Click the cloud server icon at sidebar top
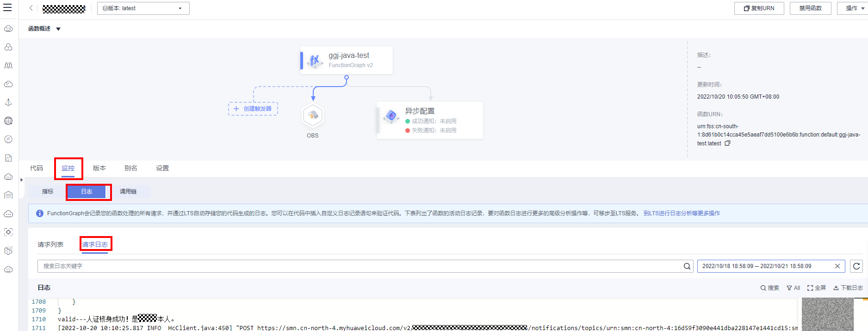The height and width of the screenshot is (331, 868). [x=8, y=29]
